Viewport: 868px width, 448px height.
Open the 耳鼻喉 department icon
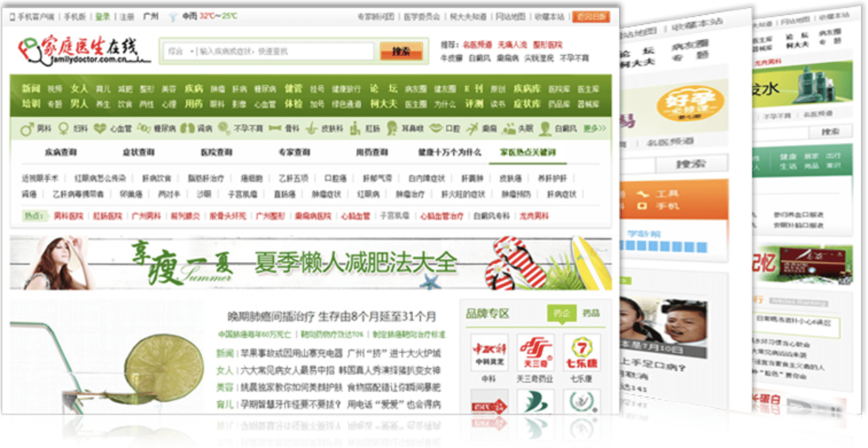[x=392, y=128]
